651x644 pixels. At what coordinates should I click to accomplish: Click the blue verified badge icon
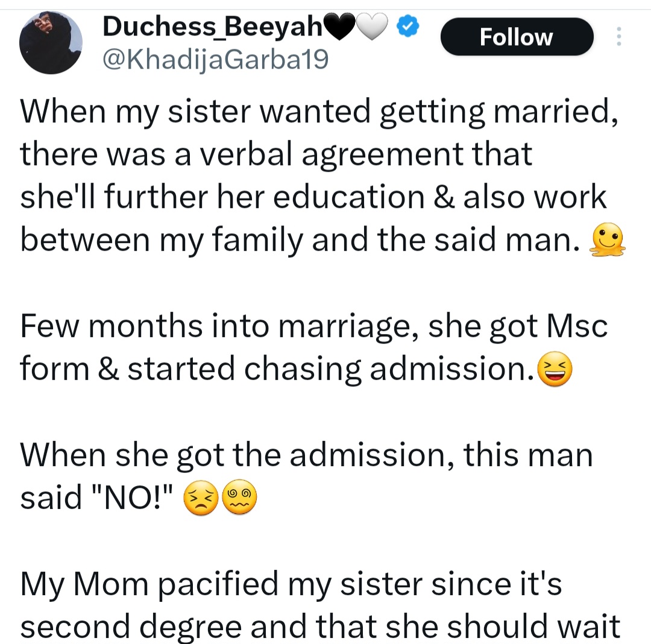pos(407,27)
